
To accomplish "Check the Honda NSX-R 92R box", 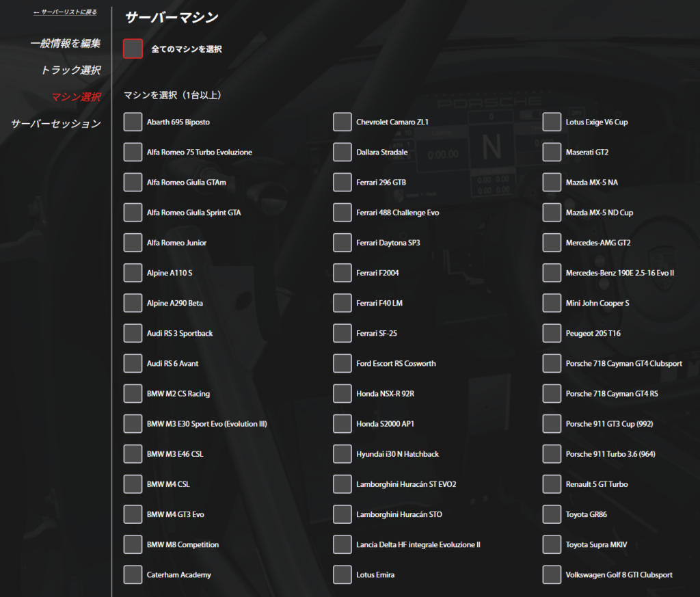I will pos(342,394).
